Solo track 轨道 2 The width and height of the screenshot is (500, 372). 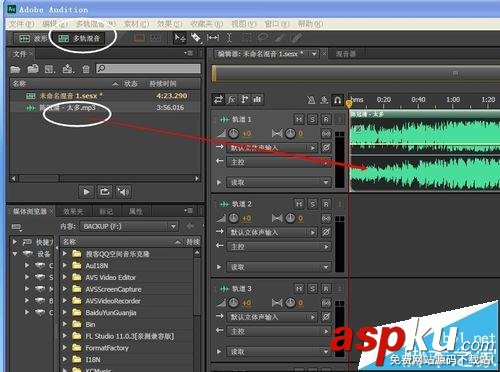312,204
